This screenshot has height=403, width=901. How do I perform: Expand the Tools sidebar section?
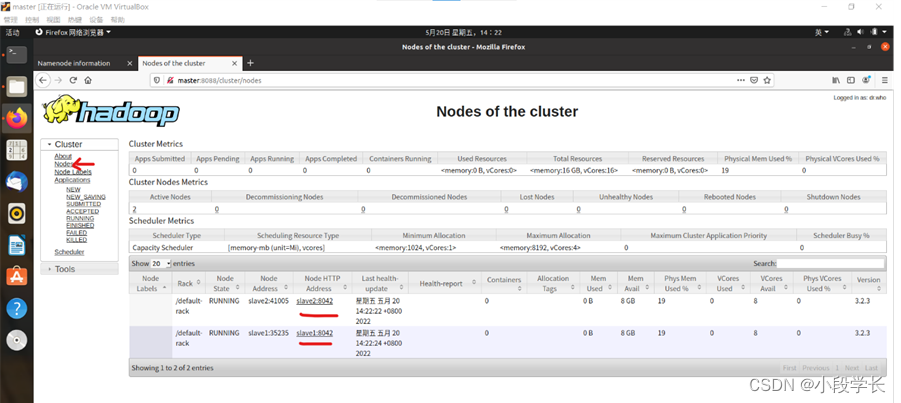(79, 269)
